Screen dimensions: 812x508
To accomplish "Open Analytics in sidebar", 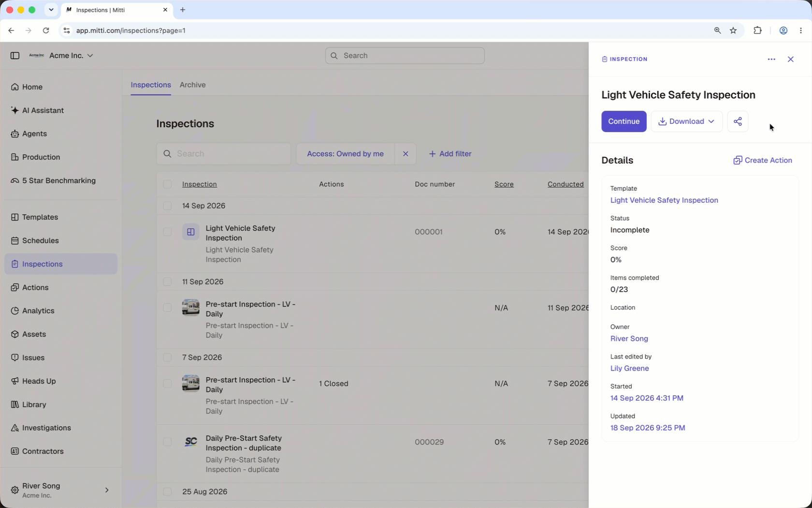I will point(60,311).
